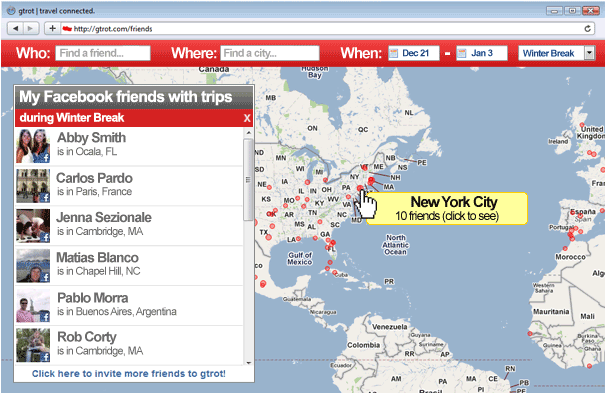Viewport: 606px width, 393px height.
Task: Close the during Winter Break panel
Action: pos(247,118)
